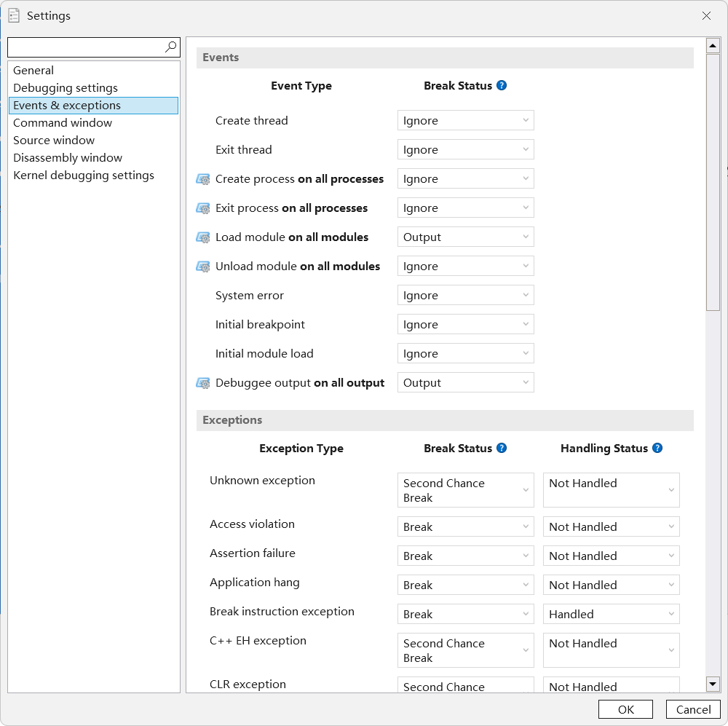Click Cancel to discard changes

693,709
